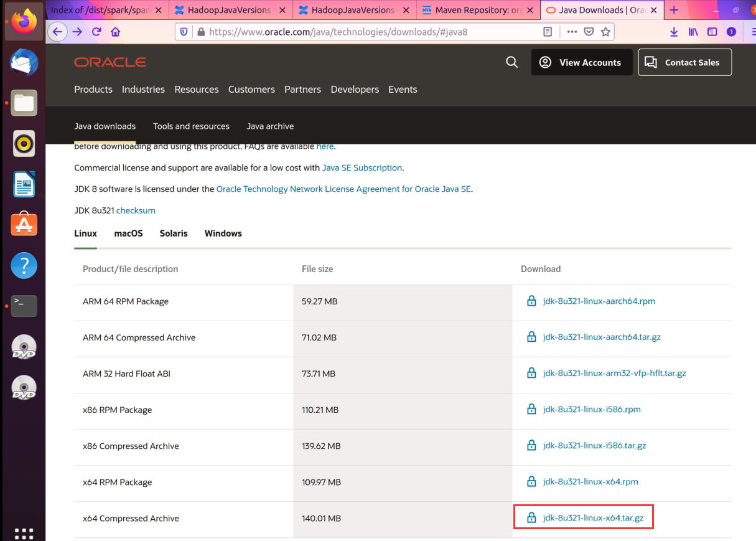Open Thunderbird mail from the dock

(x=24, y=63)
